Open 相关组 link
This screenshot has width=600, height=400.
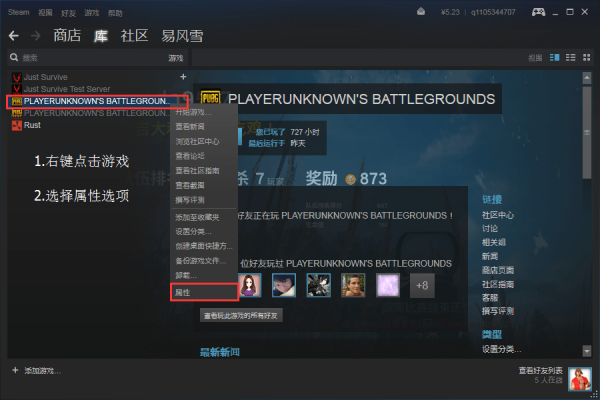(x=494, y=242)
